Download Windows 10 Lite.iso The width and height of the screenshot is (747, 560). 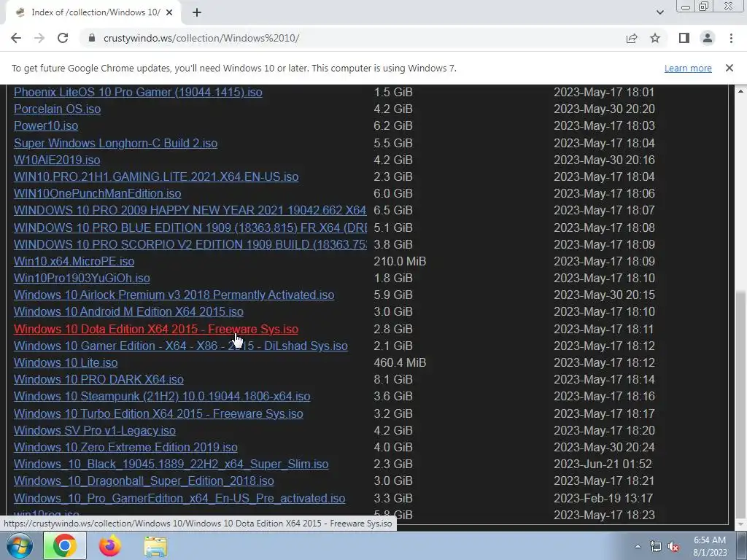[x=66, y=362]
